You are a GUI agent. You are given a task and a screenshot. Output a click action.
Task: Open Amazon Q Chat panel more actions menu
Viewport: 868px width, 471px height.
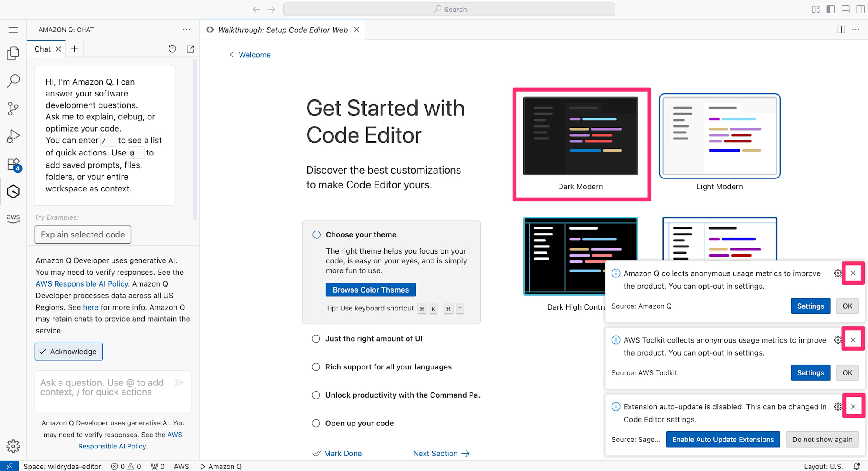(186, 30)
